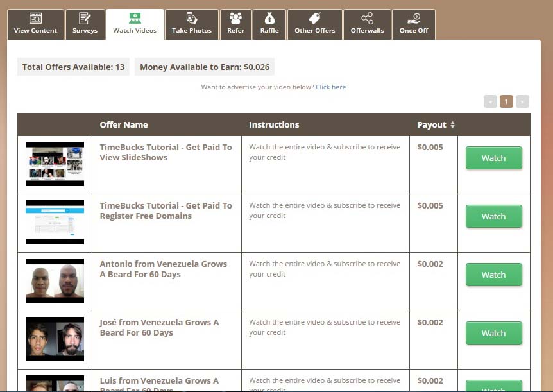Click previous pagination arrow
This screenshot has width=553, height=392.
pos(490,101)
